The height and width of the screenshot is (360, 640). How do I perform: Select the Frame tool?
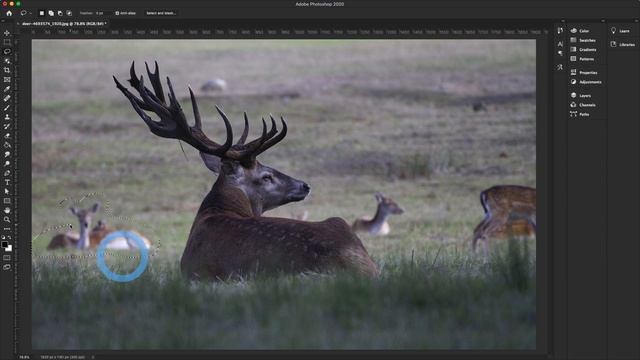[7, 80]
